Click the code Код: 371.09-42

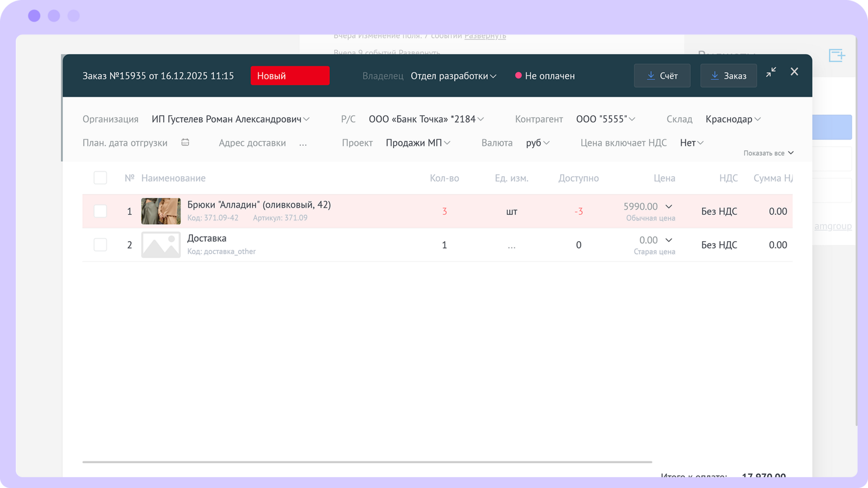pos(213,218)
